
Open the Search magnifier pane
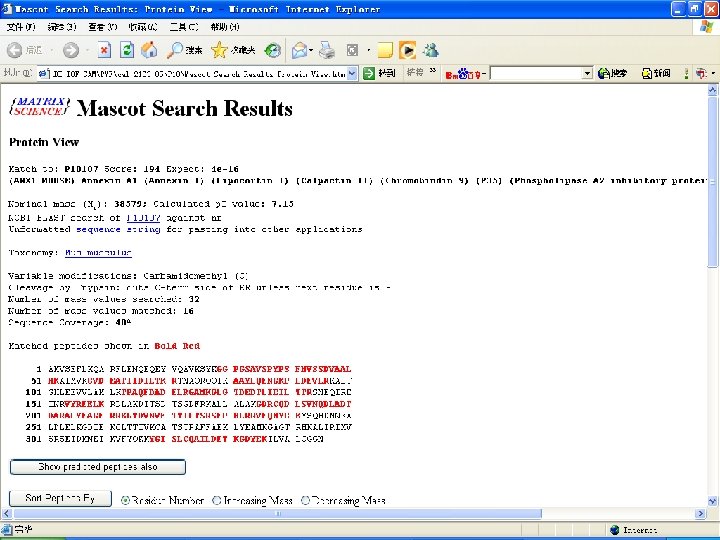(x=174, y=50)
